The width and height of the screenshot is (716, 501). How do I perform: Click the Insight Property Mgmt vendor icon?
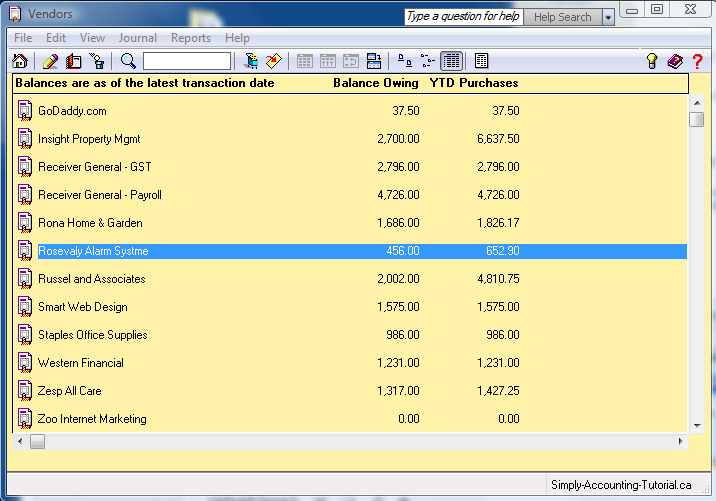(25, 139)
